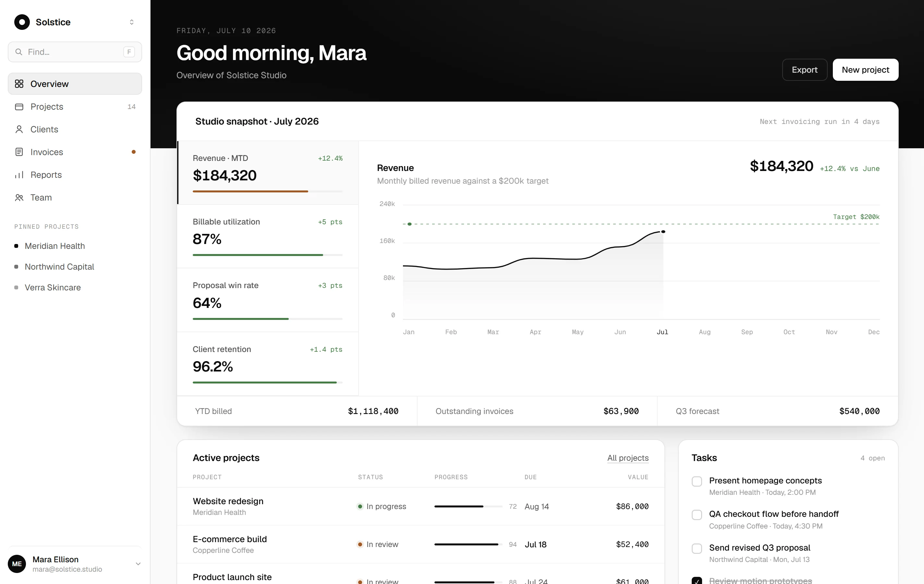924x584 pixels.
Task: Click the 4 open tasks counter
Action: [873, 458]
